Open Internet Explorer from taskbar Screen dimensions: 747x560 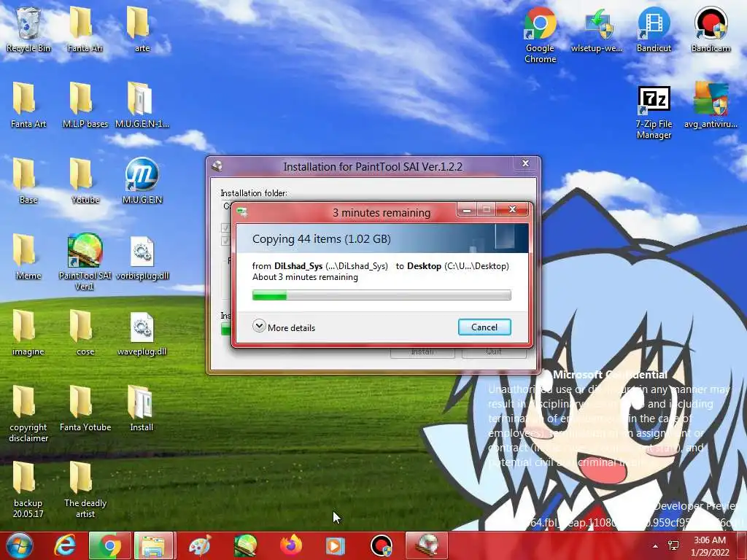[65, 545]
